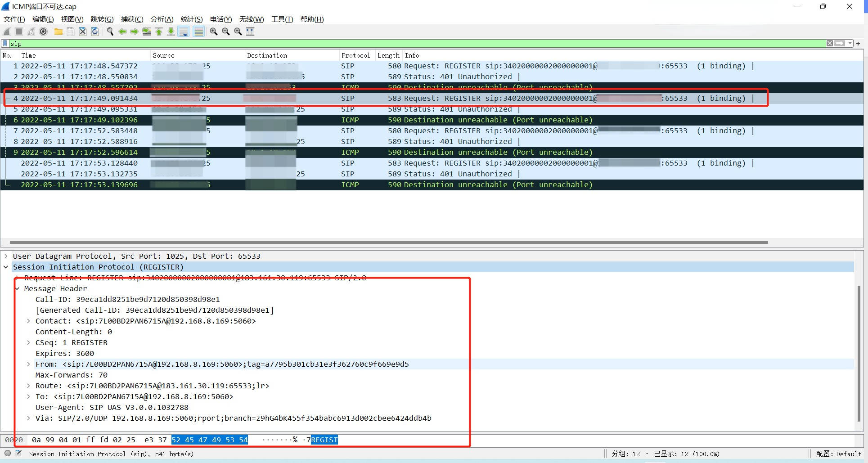
Task: Open the 分析(A) menu
Action: point(162,19)
